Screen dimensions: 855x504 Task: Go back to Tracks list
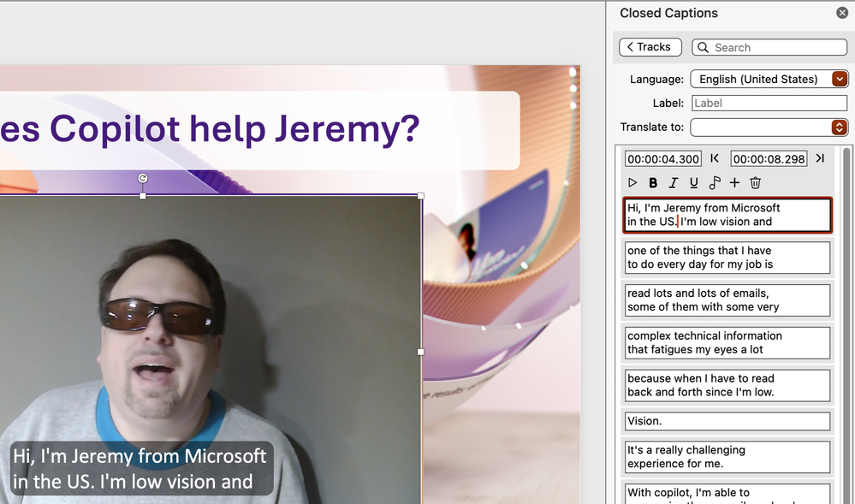tap(650, 47)
